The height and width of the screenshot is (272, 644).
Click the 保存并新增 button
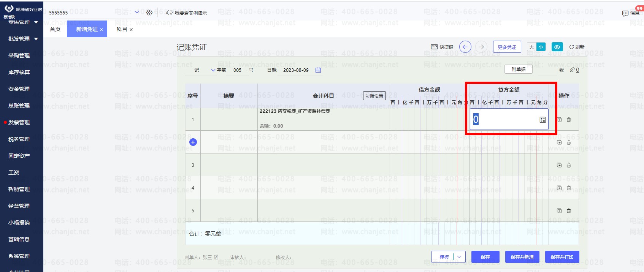pos(522,257)
